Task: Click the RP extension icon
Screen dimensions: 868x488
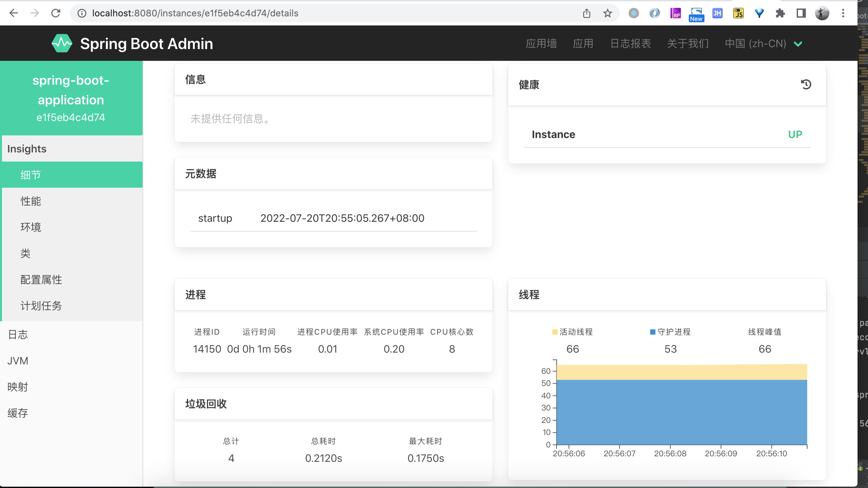Action: [675, 13]
